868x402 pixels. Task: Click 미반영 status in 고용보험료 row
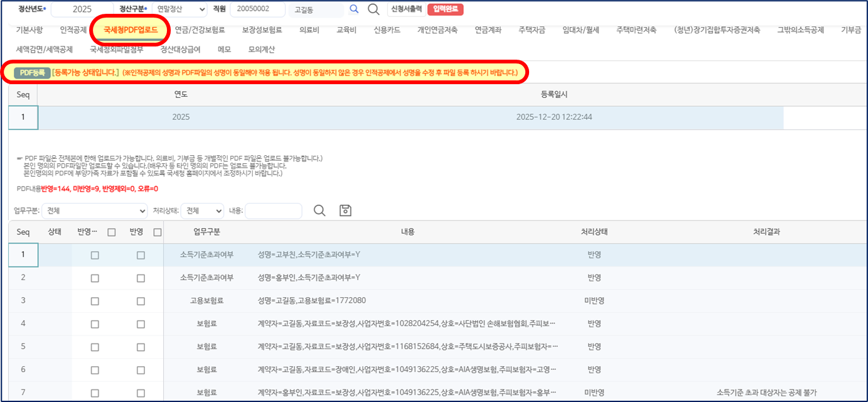(x=594, y=301)
